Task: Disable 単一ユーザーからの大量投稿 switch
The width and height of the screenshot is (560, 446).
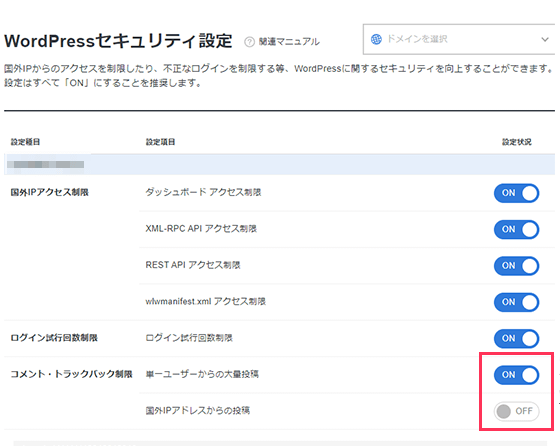Action: tap(516, 375)
